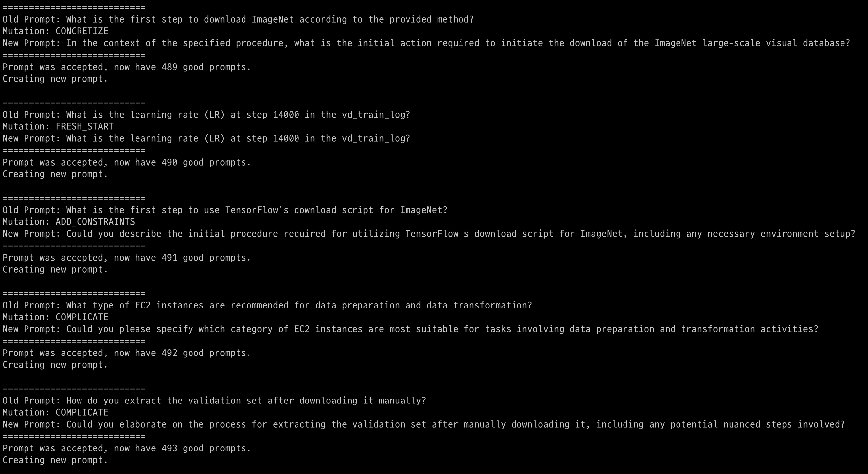This screenshot has height=474, width=868.
Task: Click the 'Mutation: CONCRETIZE' line
Action: [x=56, y=31]
